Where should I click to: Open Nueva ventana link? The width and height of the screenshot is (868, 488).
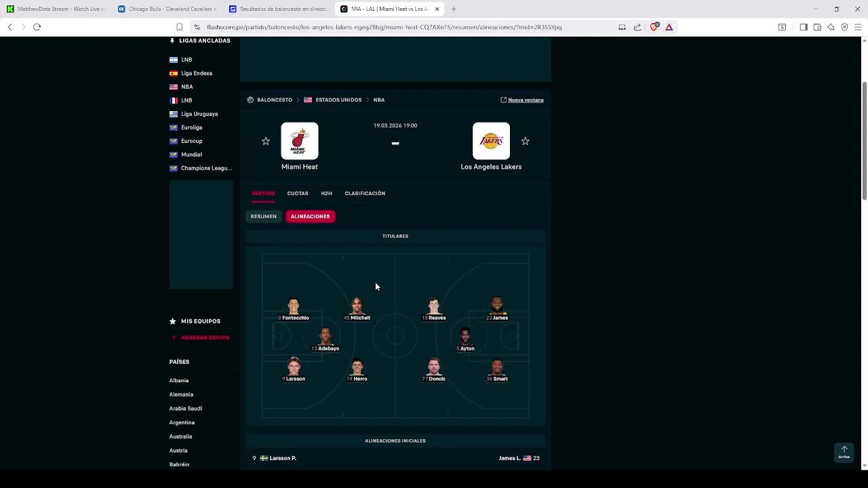pos(522,100)
